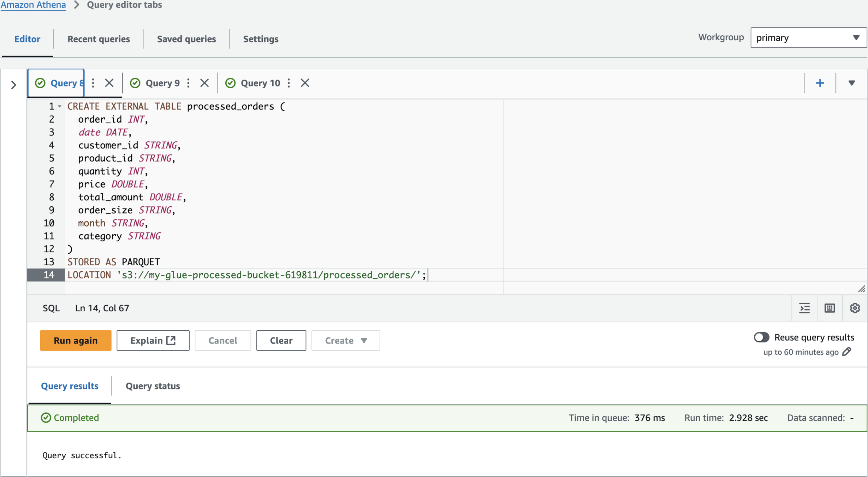Click the Explain button

[x=153, y=340]
